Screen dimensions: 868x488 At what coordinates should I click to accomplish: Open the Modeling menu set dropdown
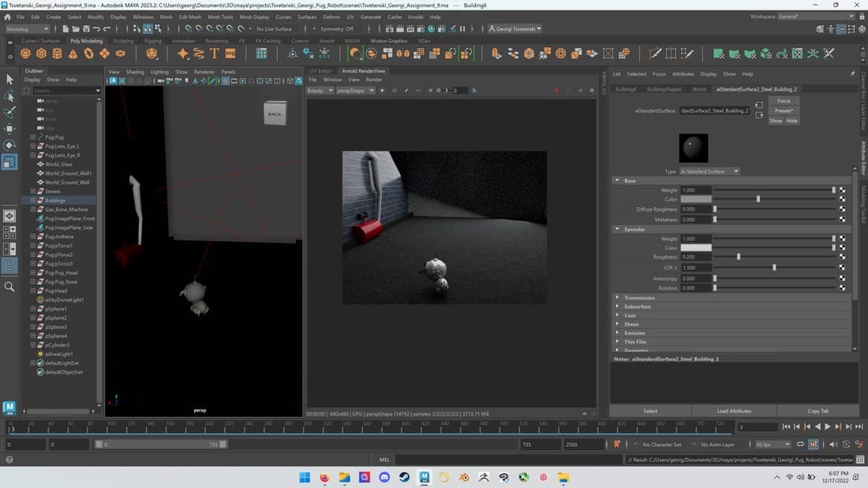[28, 28]
